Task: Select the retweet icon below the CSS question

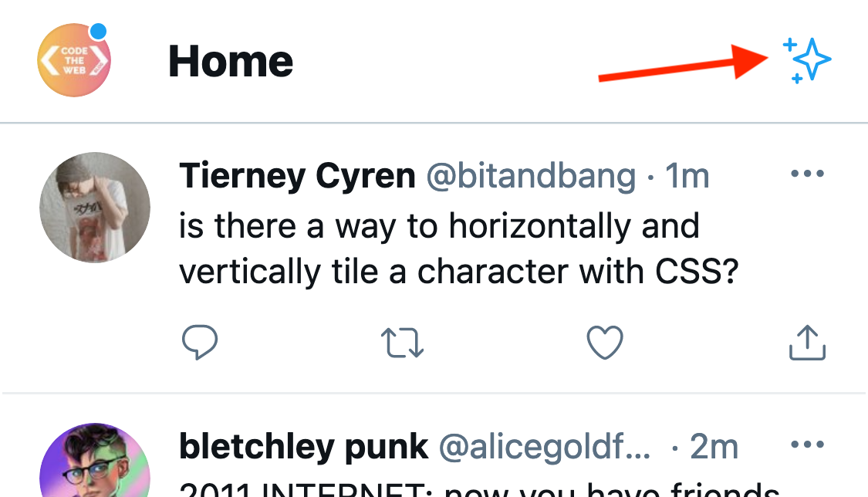Action: tap(402, 342)
